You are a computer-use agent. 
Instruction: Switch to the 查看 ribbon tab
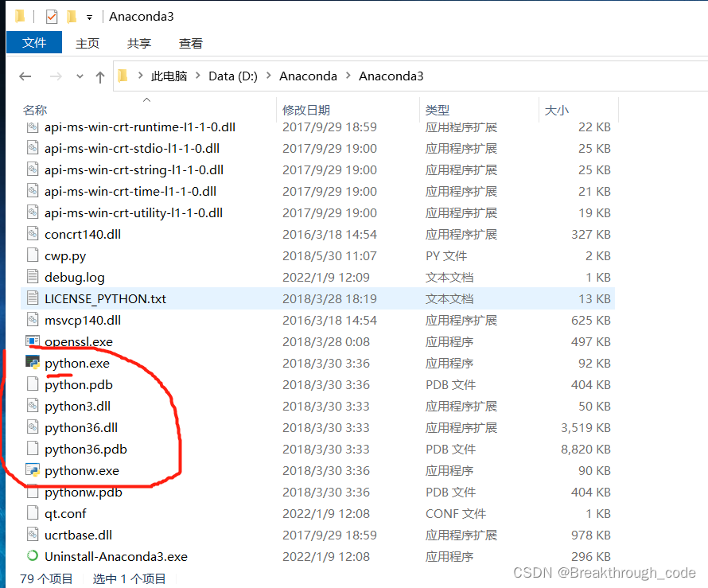191,43
